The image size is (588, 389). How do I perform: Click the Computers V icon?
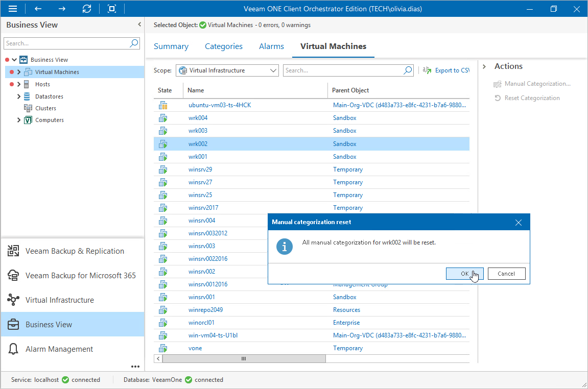(x=28, y=120)
